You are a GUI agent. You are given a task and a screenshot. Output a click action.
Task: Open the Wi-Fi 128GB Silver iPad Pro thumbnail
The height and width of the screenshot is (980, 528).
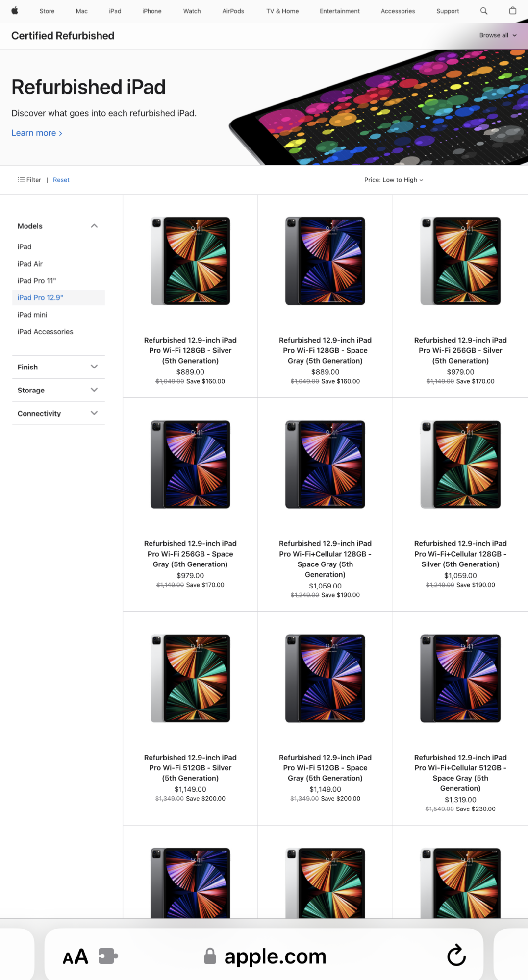click(x=190, y=261)
